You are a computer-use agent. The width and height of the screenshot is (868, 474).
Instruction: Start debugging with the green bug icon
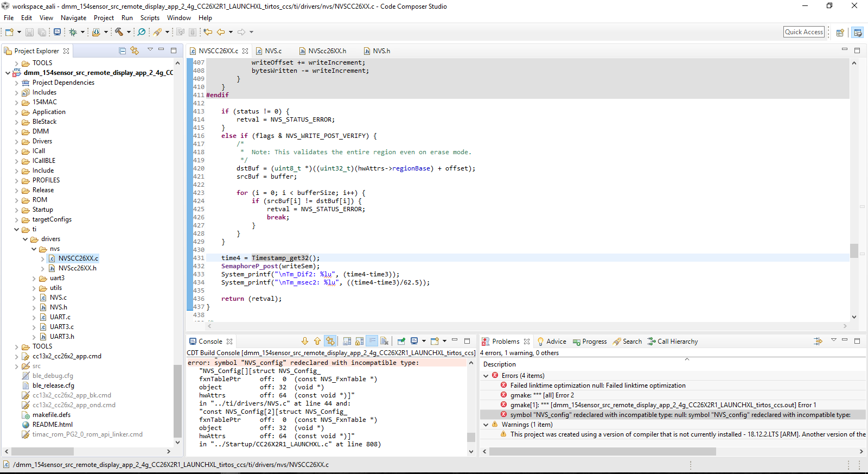[x=73, y=32]
